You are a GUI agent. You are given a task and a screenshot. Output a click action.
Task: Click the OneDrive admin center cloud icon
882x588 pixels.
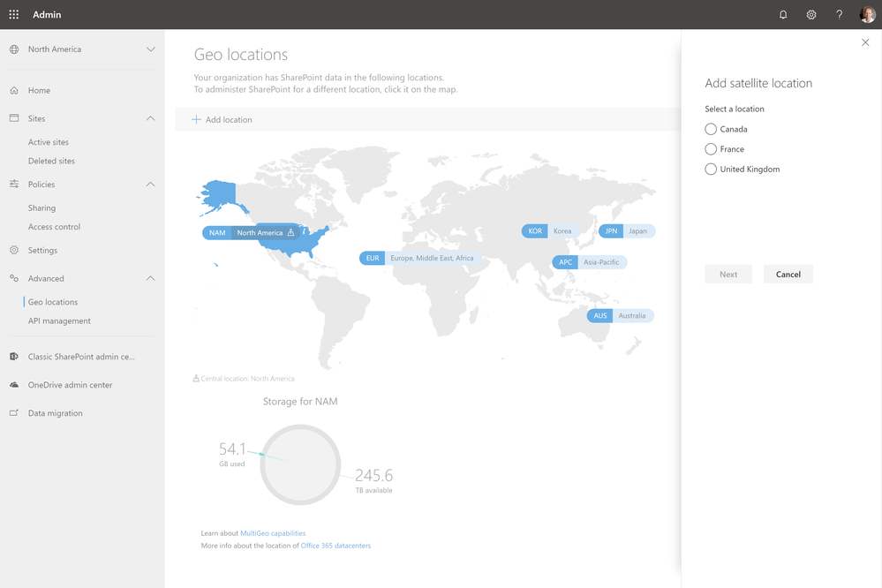14,385
